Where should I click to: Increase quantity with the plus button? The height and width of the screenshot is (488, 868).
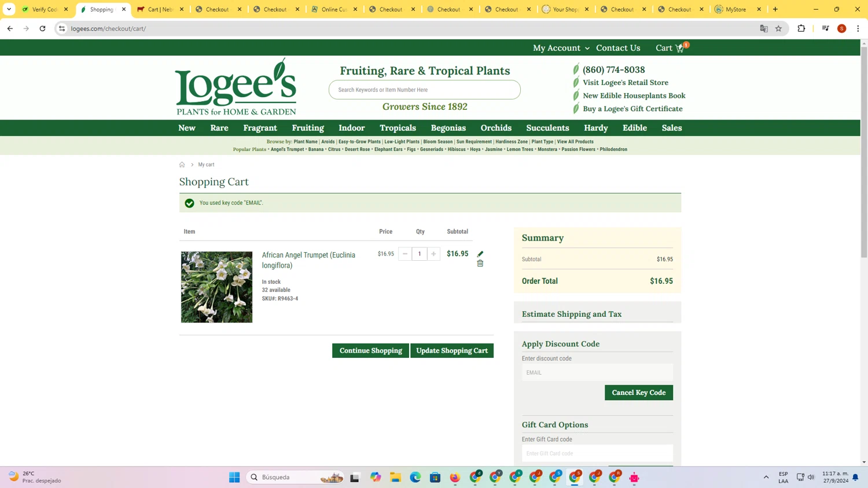click(x=433, y=254)
